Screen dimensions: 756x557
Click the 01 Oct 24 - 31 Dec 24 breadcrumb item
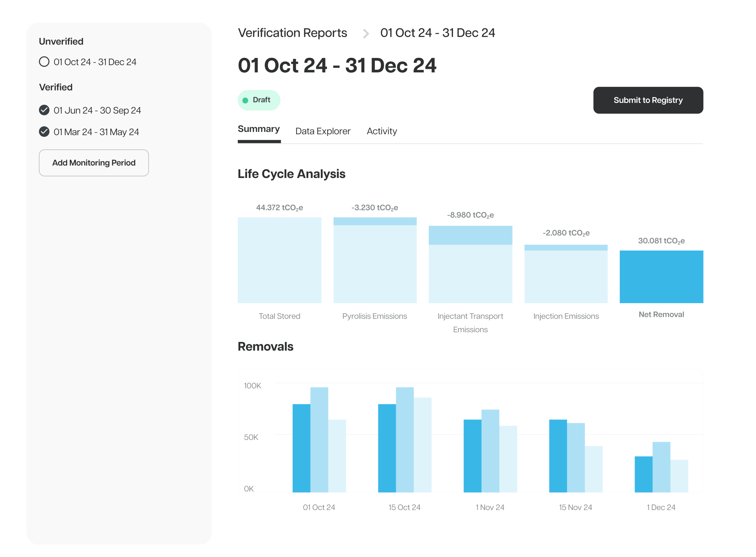coord(437,33)
